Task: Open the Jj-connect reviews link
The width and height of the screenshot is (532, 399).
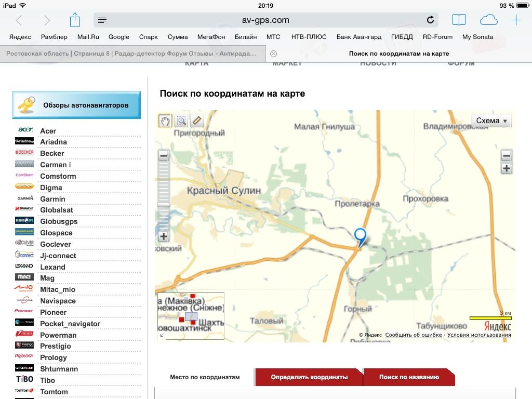Action: point(58,256)
